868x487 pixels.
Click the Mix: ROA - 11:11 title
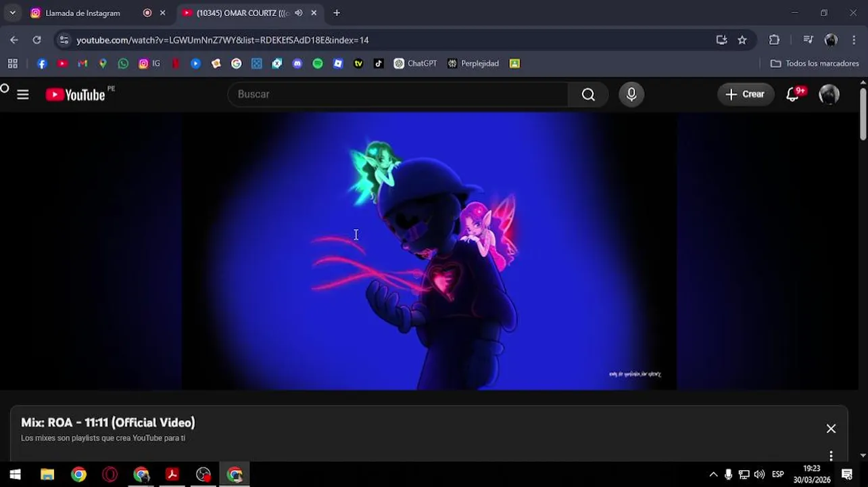(x=108, y=423)
